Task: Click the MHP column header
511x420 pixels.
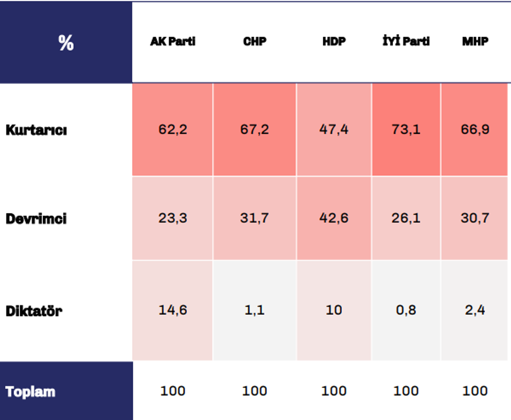Action: (475, 42)
